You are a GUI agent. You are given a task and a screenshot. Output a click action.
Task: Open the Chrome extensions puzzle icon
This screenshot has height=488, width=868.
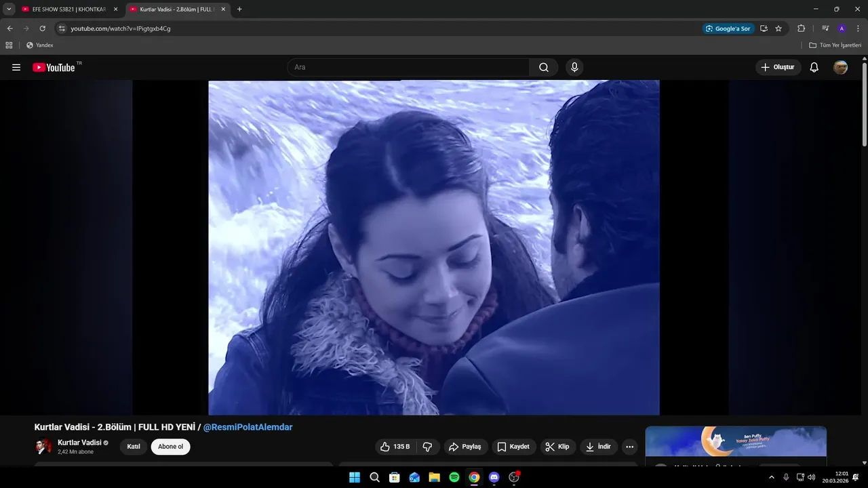pyautogui.click(x=801, y=28)
